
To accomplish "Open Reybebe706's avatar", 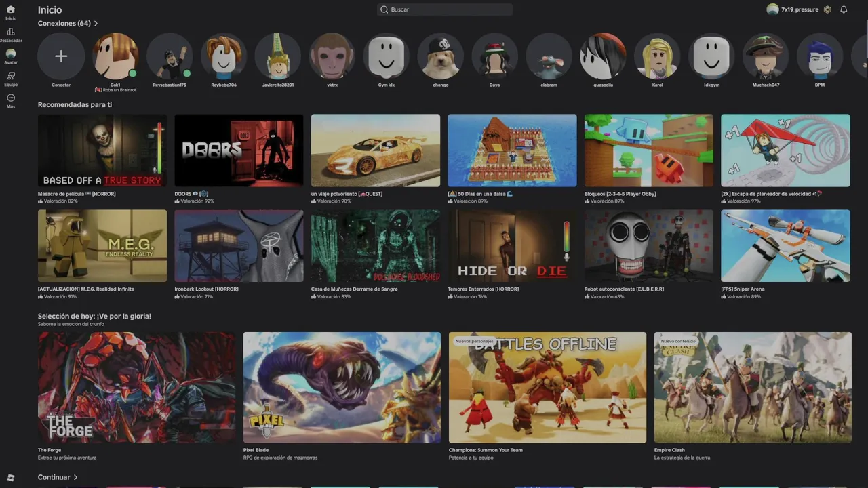I will coord(224,56).
